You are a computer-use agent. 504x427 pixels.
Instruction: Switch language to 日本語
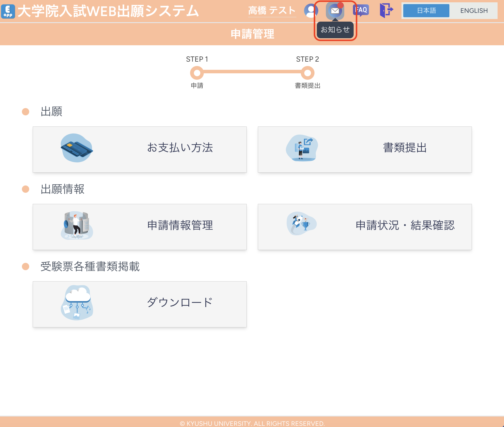coord(426,11)
